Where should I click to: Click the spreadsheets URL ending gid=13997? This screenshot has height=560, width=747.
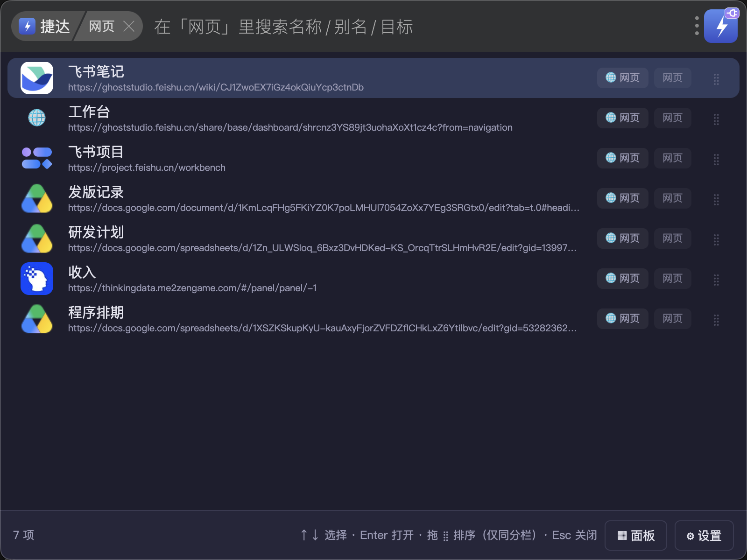coord(322,248)
